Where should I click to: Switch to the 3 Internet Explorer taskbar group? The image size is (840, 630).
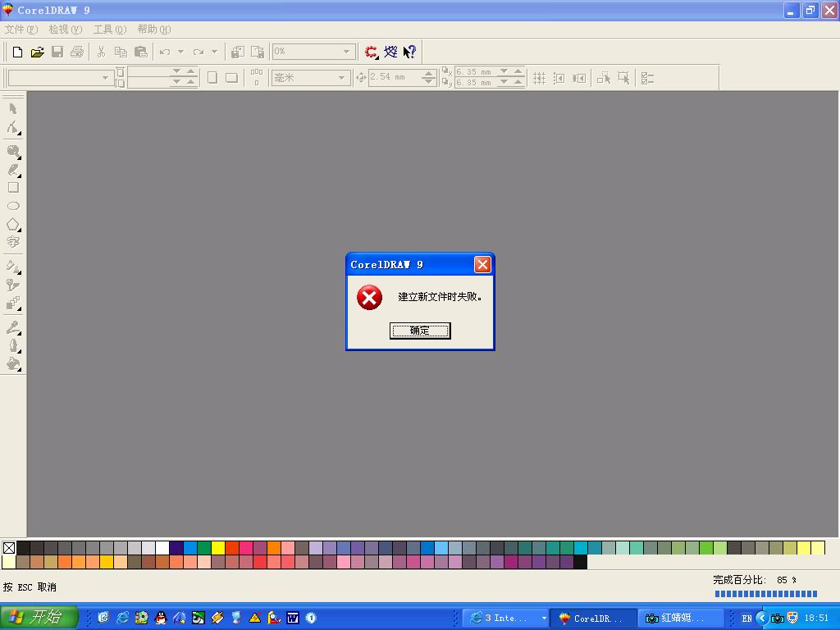tap(506, 619)
